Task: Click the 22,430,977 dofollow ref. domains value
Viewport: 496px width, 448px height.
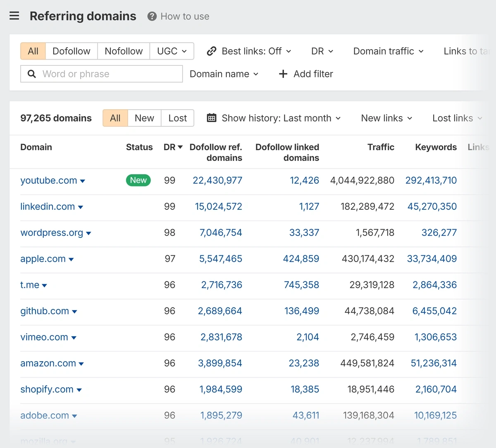Action: (217, 180)
